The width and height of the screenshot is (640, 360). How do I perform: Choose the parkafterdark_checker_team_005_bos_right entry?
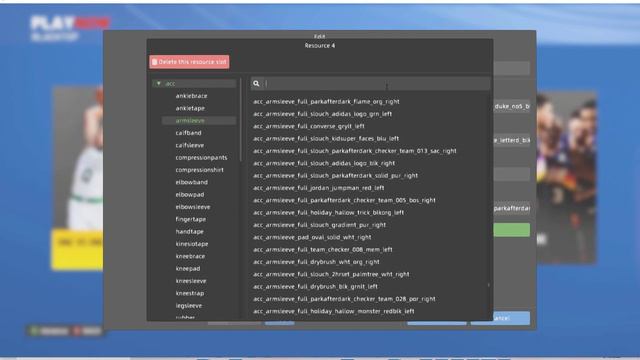click(x=344, y=200)
